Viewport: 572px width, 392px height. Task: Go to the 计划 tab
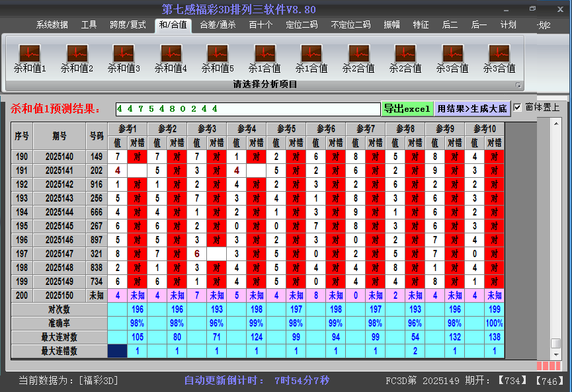(508, 25)
